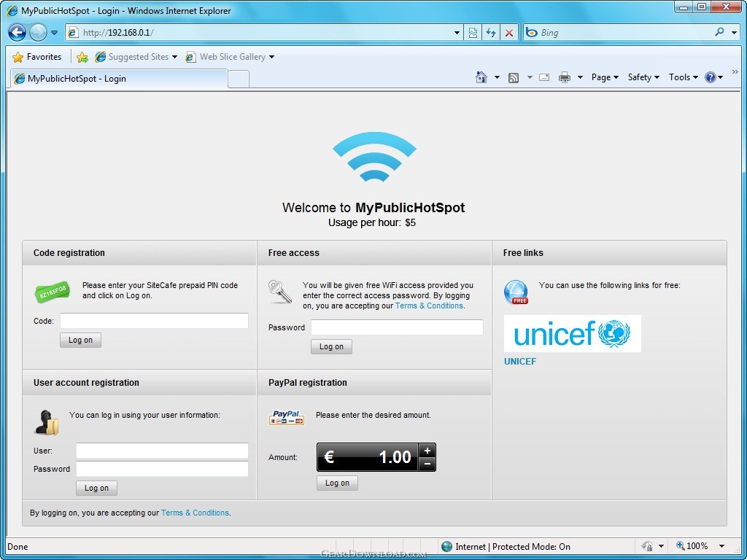
Task: Open the UNICEF text link
Action: [x=519, y=362]
